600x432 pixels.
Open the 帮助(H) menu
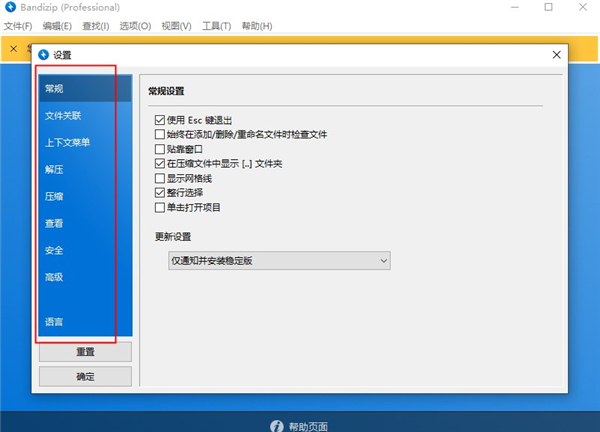(257, 26)
